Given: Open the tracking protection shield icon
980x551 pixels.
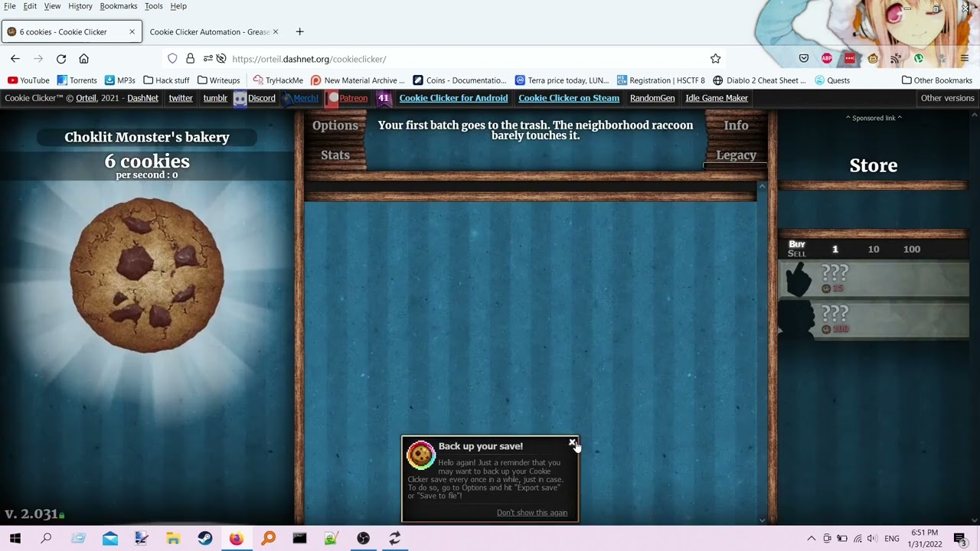Looking at the screenshot, I should (x=172, y=59).
